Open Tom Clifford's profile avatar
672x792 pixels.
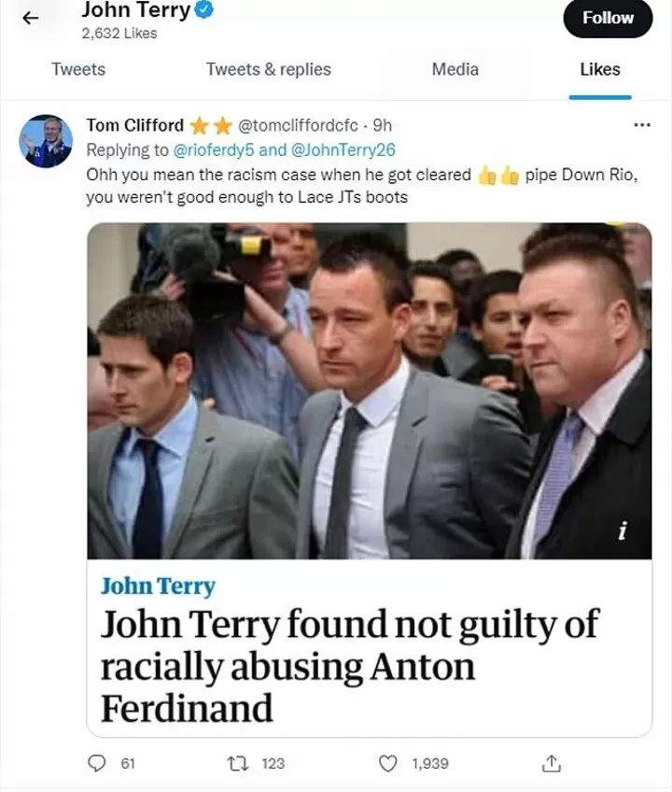pos(45,138)
